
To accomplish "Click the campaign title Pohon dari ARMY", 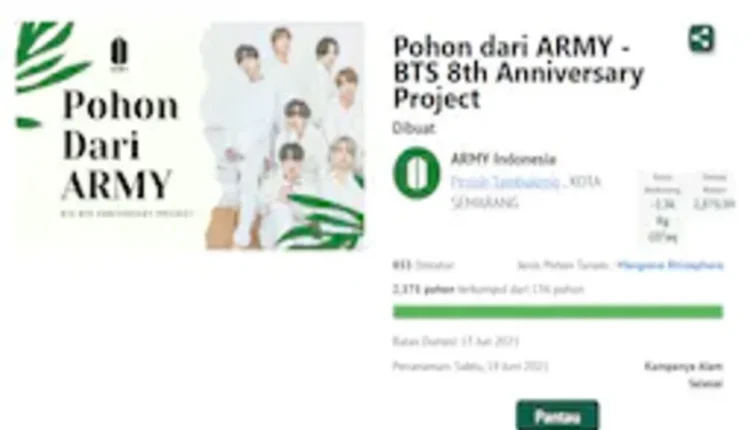I will click(518, 73).
